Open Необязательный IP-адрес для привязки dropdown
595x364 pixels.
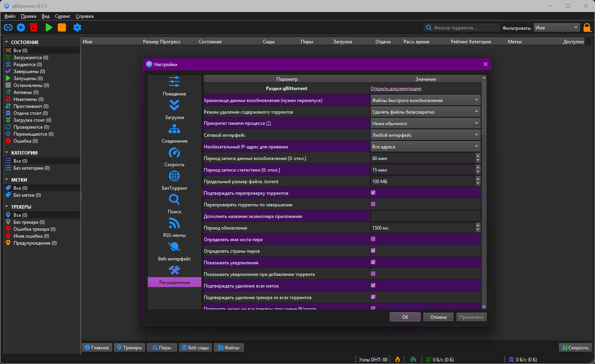(x=425, y=146)
